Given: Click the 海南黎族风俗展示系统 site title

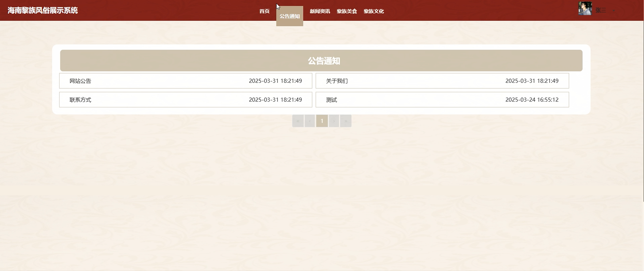Looking at the screenshot, I should click(x=43, y=11).
